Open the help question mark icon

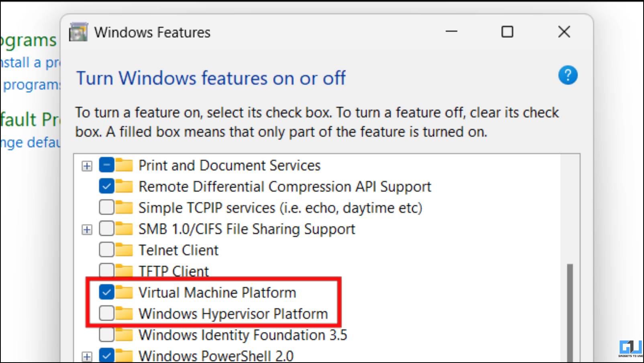tap(568, 75)
